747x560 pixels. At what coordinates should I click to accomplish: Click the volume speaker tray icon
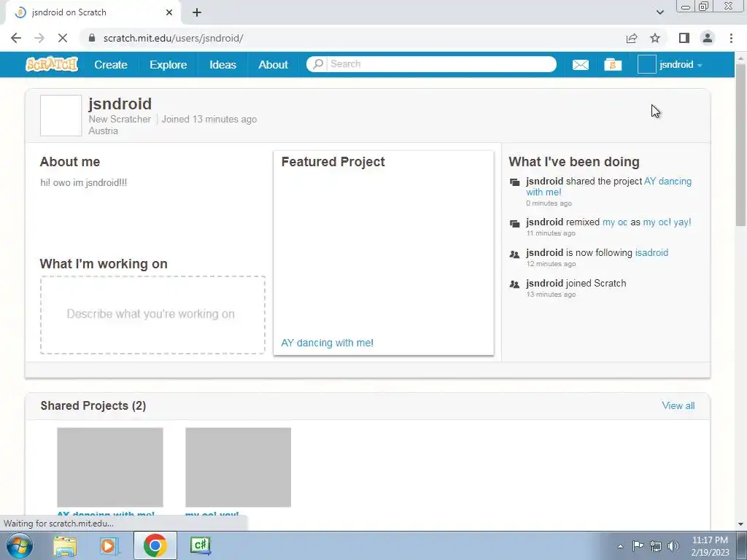673,546
